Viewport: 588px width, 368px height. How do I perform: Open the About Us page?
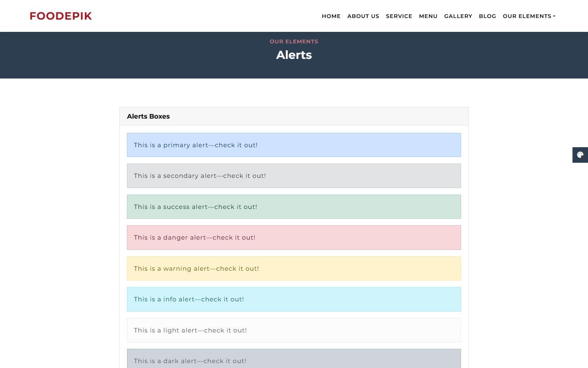[363, 16]
